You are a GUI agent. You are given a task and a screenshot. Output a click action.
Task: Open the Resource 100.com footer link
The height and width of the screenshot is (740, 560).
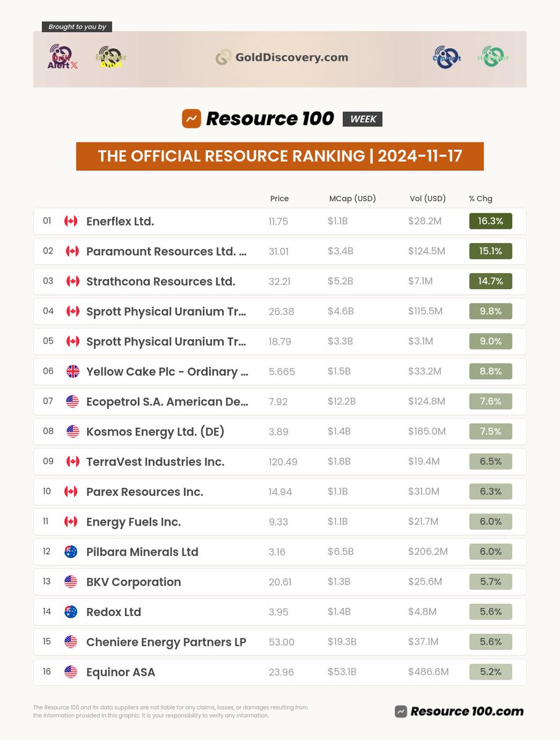tap(459, 712)
